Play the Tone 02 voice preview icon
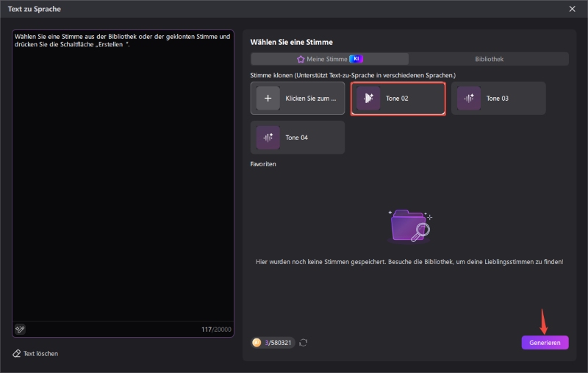Viewport: 588px width, 373px height. click(368, 98)
